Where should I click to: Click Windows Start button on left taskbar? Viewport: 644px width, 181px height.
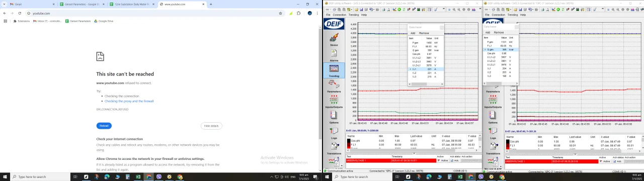[x=5, y=177]
